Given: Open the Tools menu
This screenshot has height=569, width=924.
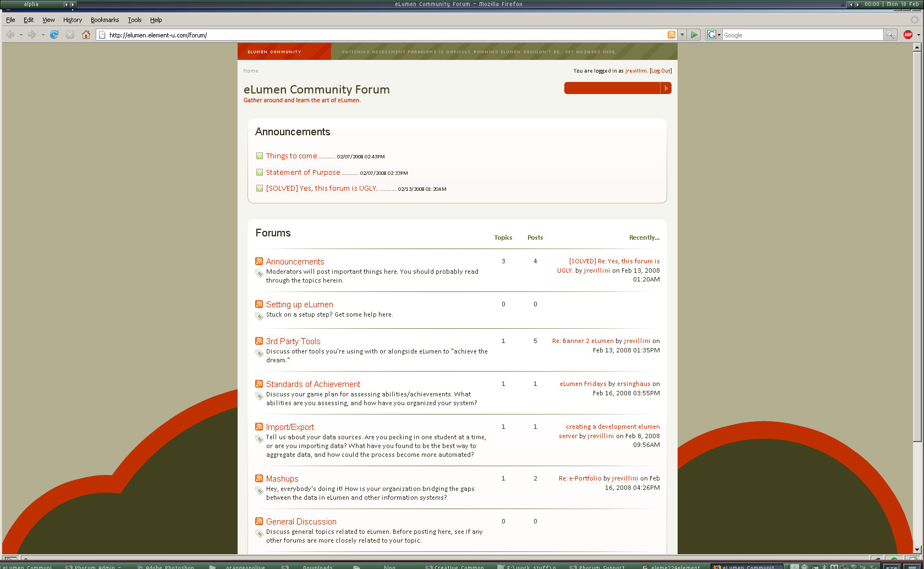Looking at the screenshot, I should (x=135, y=20).
